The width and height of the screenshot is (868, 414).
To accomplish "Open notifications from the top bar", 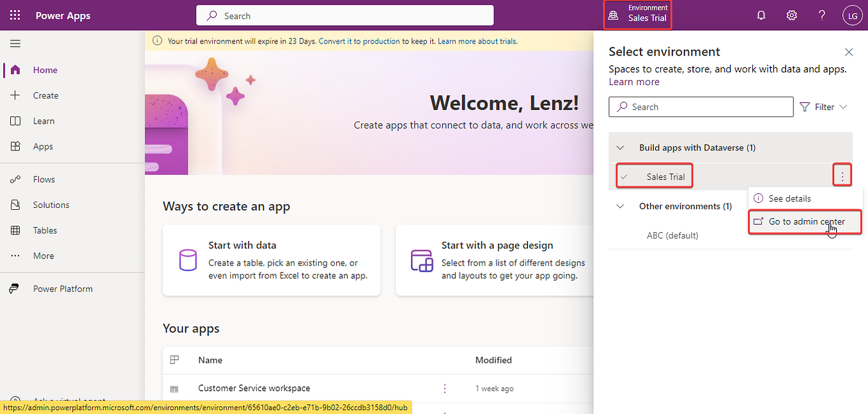I will 761,15.
